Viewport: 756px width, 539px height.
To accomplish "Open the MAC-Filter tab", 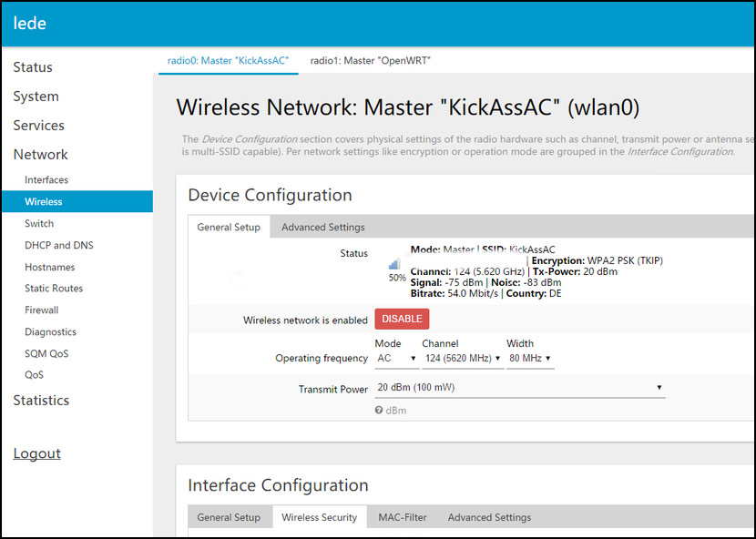I will click(x=403, y=516).
